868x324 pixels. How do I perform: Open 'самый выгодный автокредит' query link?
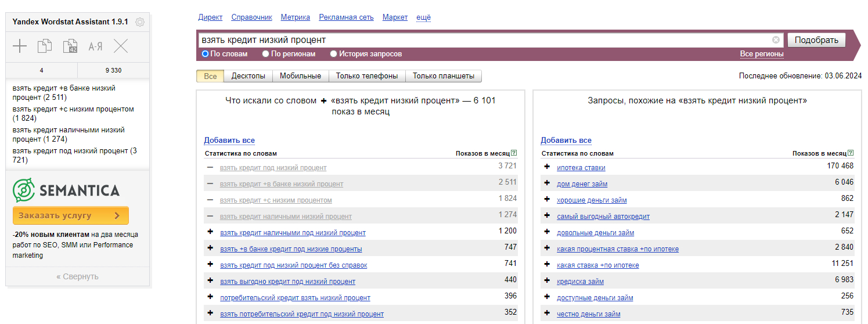[x=603, y=217]
